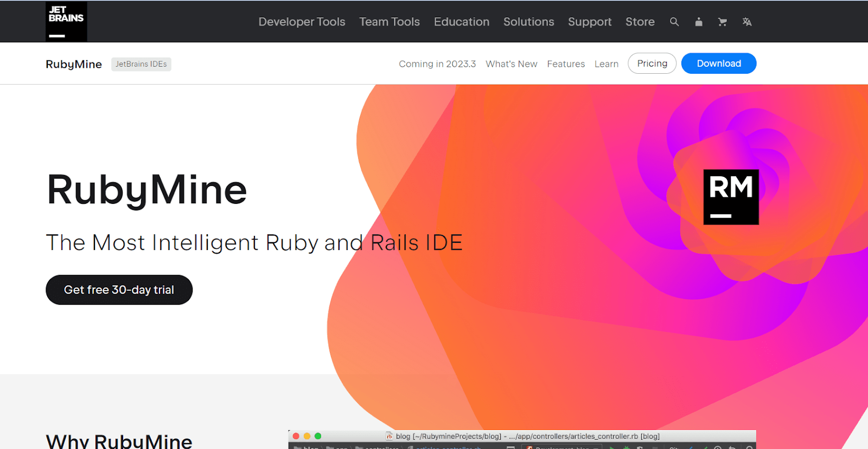Screen dimensions: 868x449
Task: Open Coming in 2023.3 page
Action: click(x=437, y=64)
